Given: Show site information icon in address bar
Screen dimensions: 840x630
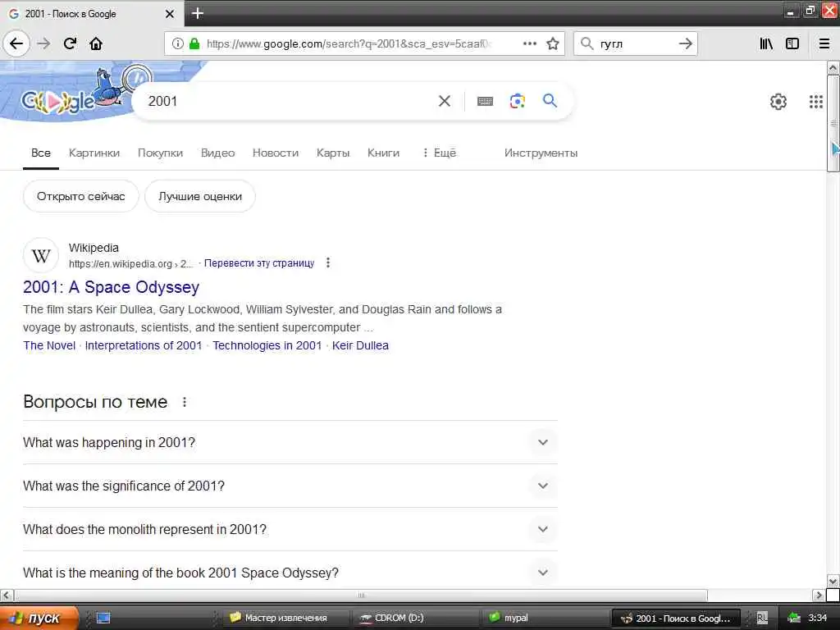Looking at the screenshot, I should (x=177, y=43).
